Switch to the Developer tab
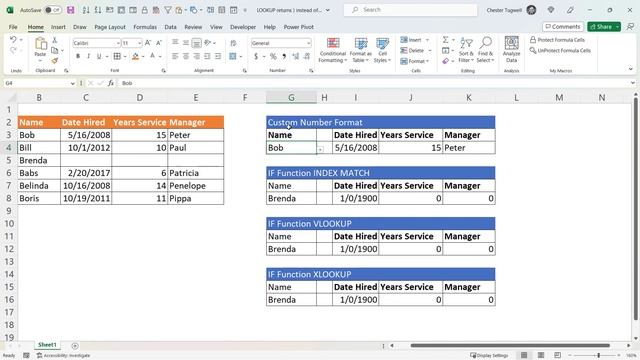 click(243, 27)
